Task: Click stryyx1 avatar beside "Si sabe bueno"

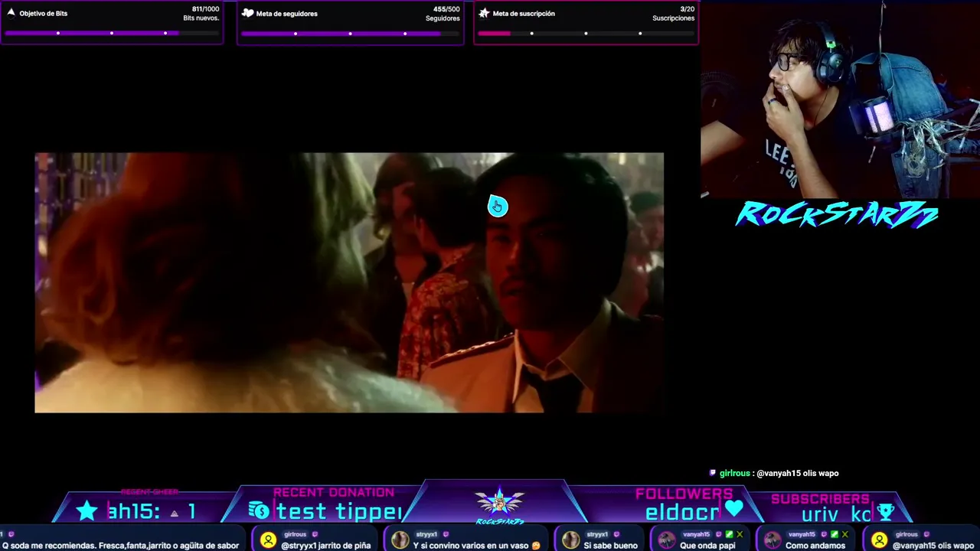Action: coord(570,540)
